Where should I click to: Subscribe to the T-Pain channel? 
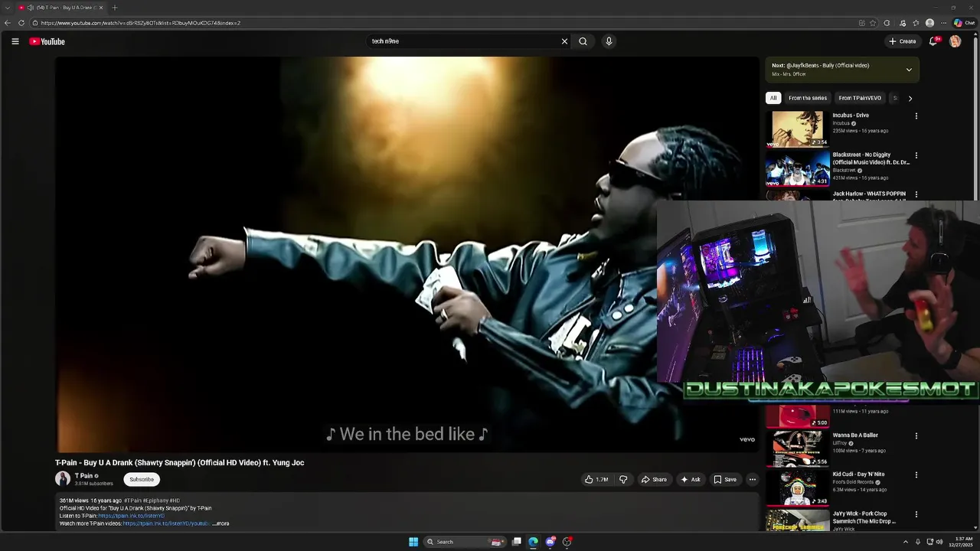click(142, 480)
